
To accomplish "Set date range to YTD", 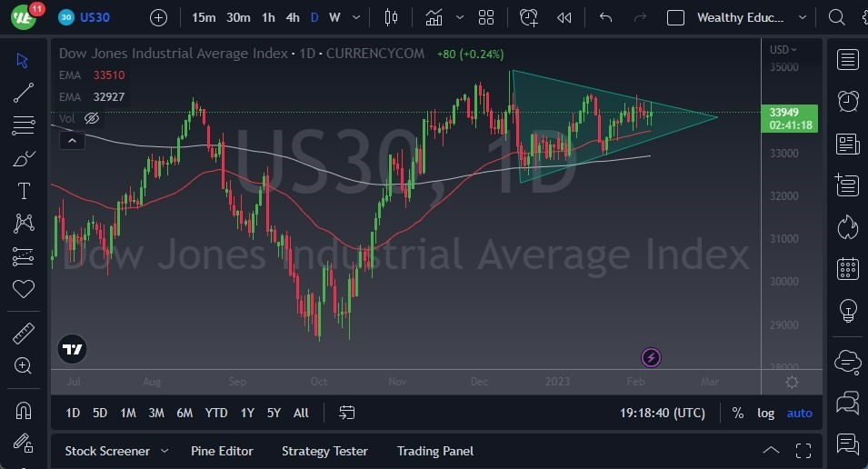I will coord(216,413).
